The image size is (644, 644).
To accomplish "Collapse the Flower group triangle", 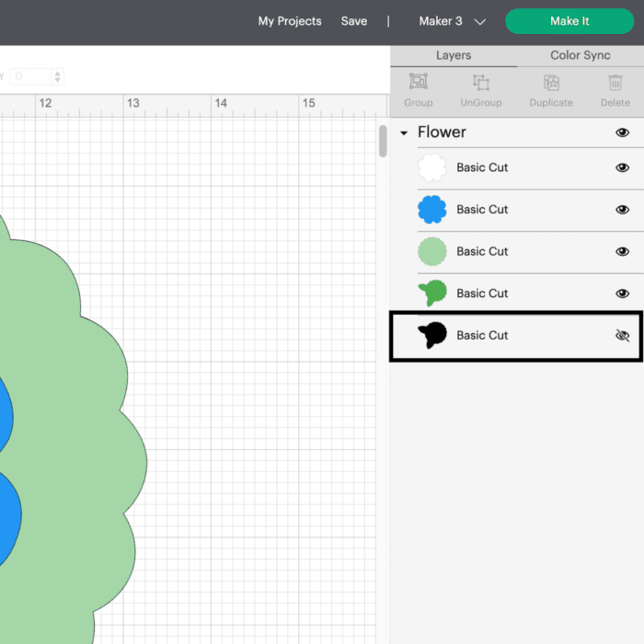I will (x=404, y=133).
